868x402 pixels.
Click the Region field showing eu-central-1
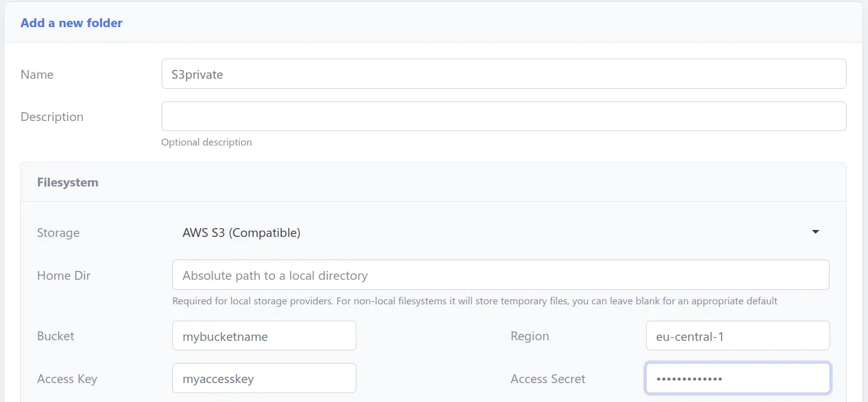click(738, 336)
